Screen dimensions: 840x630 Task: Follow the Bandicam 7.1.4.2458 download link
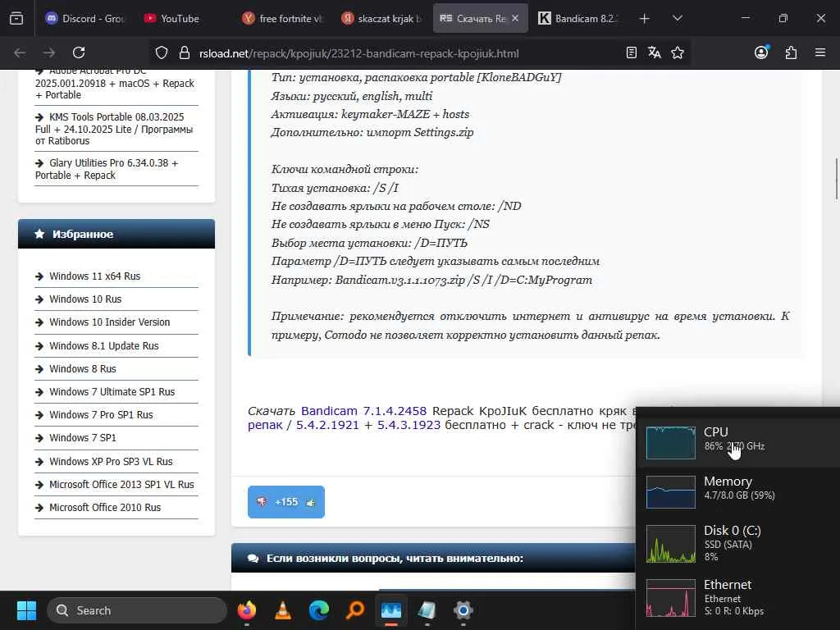pyautogui.click(x=363, y=411)
